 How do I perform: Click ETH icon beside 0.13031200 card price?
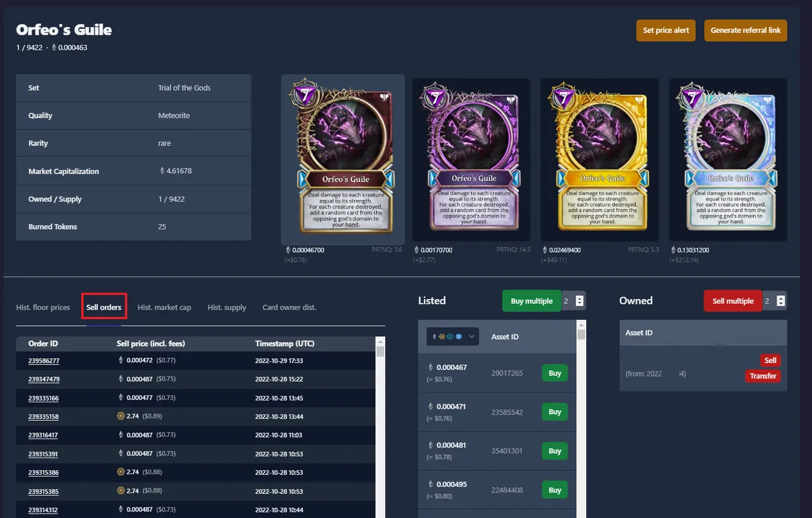click(x=674, y=250)
